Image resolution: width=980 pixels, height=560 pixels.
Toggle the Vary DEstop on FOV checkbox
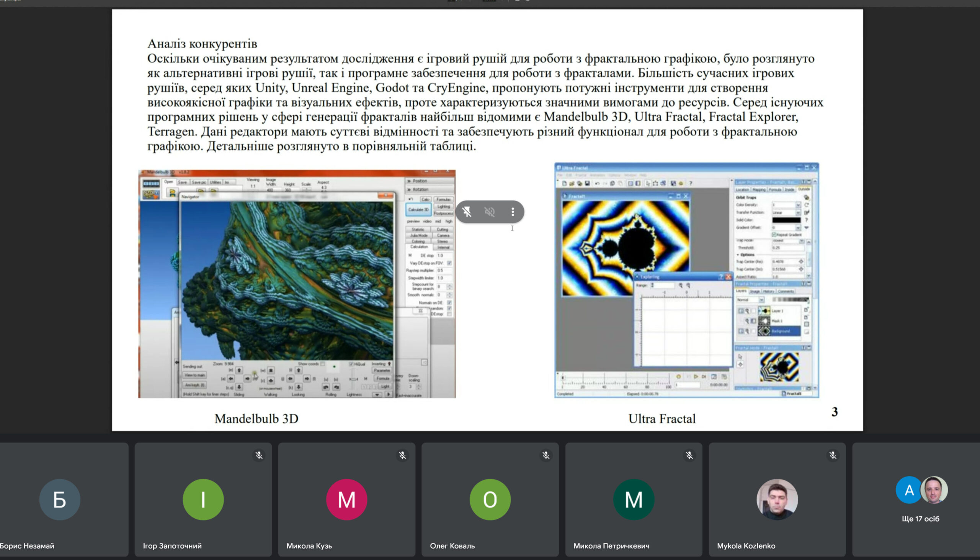(449, 263)
